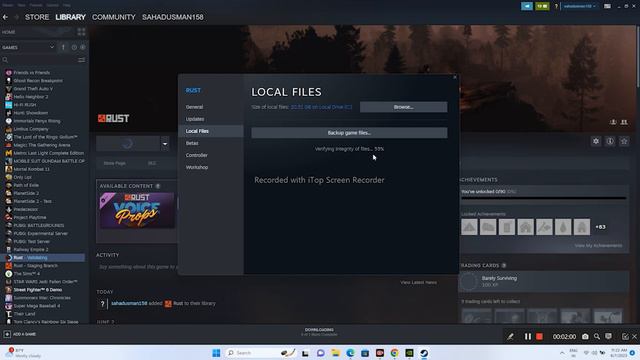Click the green friends button in the top bar
640x360 pixels.
[x=542, y=6]
